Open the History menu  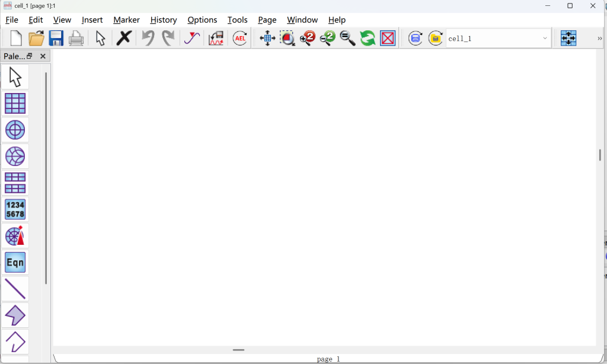pyautogui.click(x=163, y=20)
